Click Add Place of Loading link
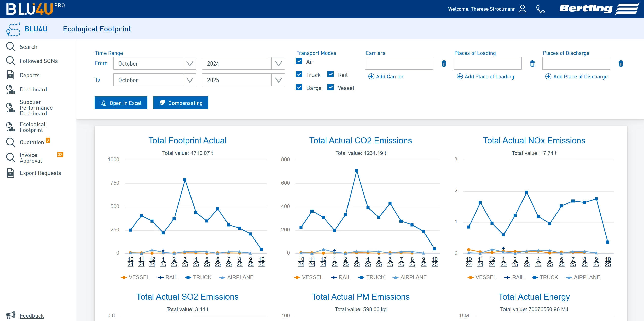This screenshot has width=644, height=321. (x=485, y=77)
